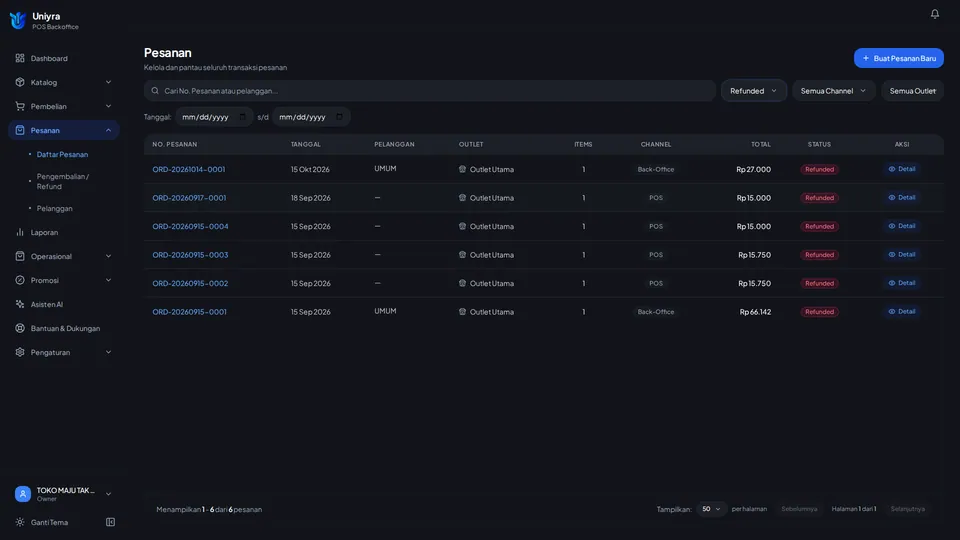
Task: View Detail for order ORD-20260917-0001
Action: point(902,198)
